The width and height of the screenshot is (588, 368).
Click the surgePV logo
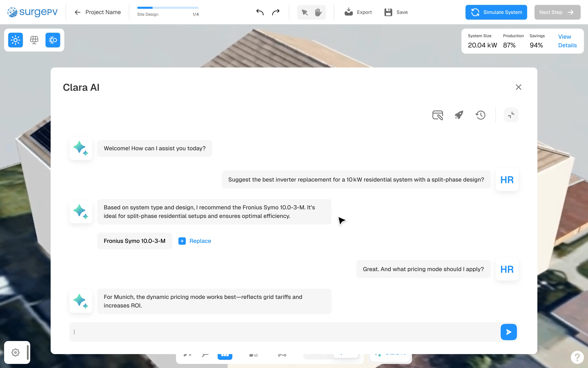pyautogui.click(x=32, y=12)
